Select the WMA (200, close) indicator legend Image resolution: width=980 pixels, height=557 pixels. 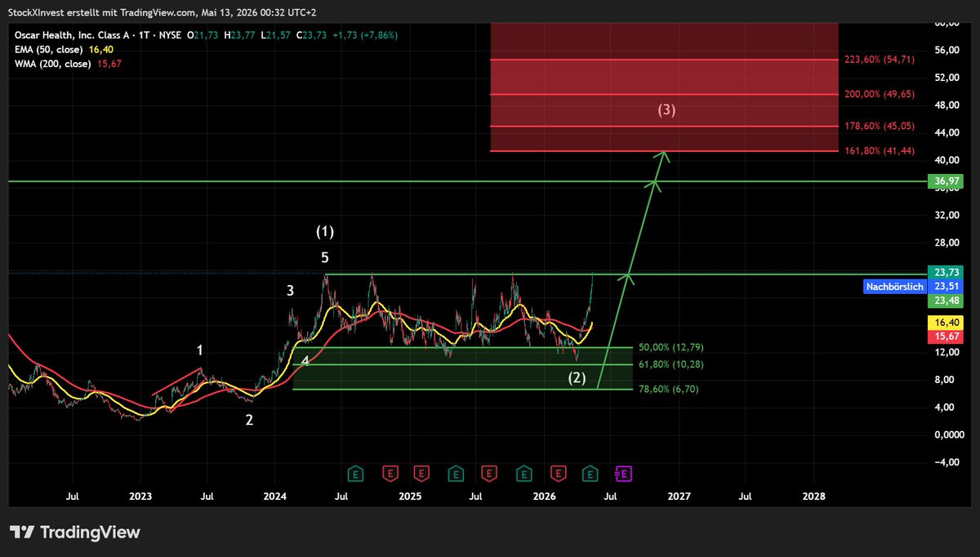pos(51,64)
